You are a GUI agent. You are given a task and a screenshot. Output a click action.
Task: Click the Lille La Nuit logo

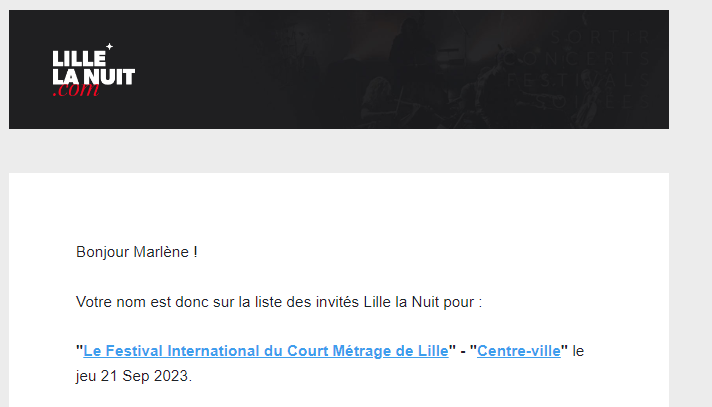point(94,70)
